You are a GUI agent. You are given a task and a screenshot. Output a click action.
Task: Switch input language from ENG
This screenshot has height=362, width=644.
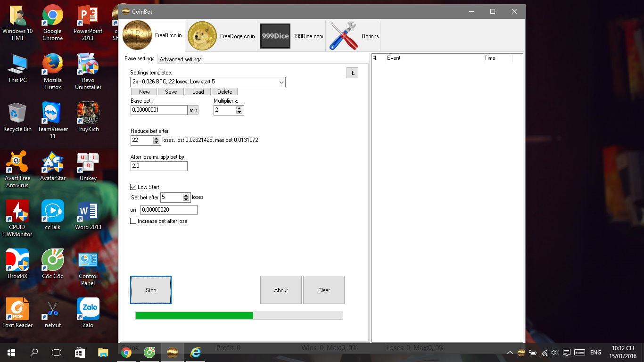click(x=595, y=353)
